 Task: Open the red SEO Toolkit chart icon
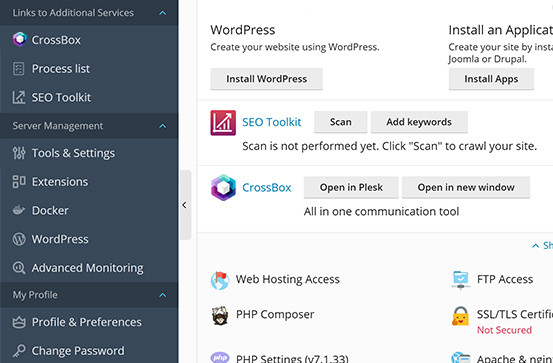coord(223,122)
